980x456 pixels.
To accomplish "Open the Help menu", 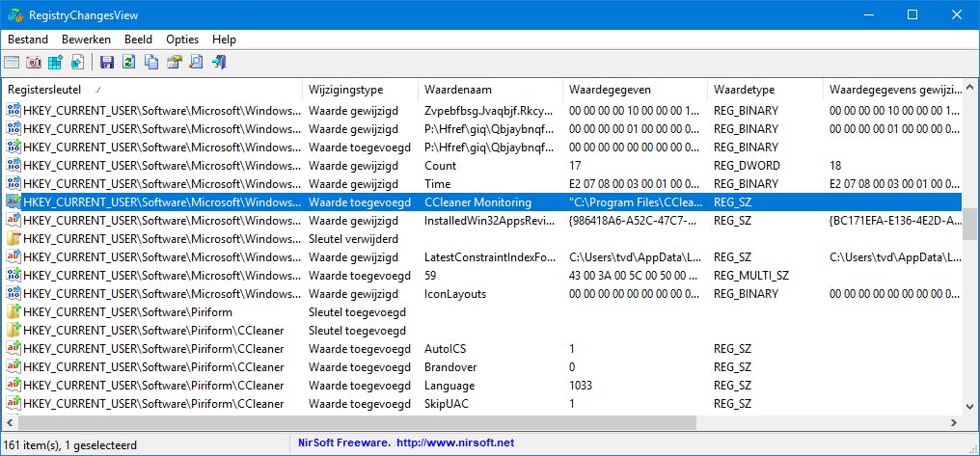I will click(224, 40).
